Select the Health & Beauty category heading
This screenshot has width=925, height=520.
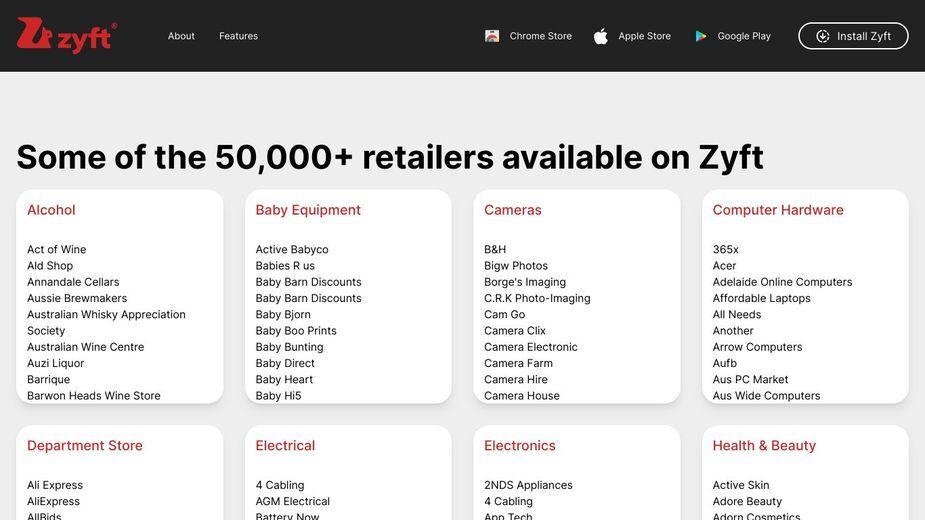pyautogui.click(x=764, y=446)
